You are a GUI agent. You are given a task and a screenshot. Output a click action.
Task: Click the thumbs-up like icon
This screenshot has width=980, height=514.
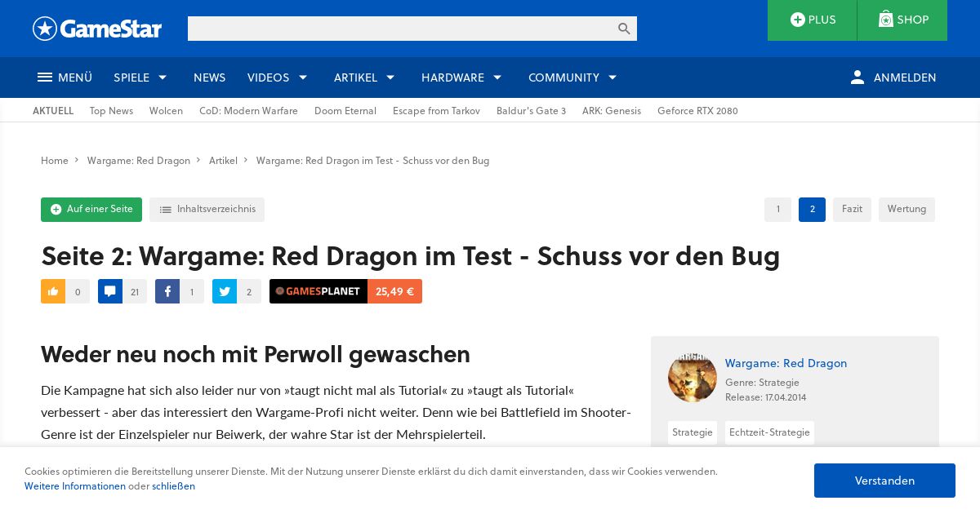(53, 291)
